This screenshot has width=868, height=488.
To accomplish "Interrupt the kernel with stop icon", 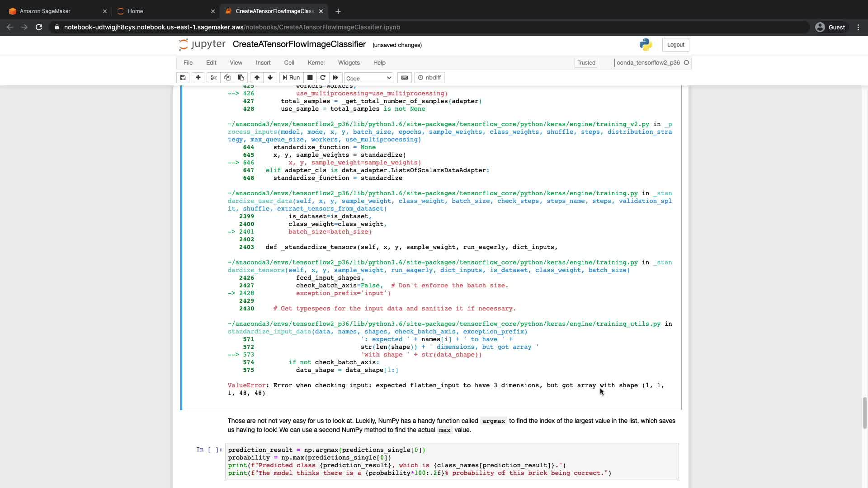I will 310,78.
